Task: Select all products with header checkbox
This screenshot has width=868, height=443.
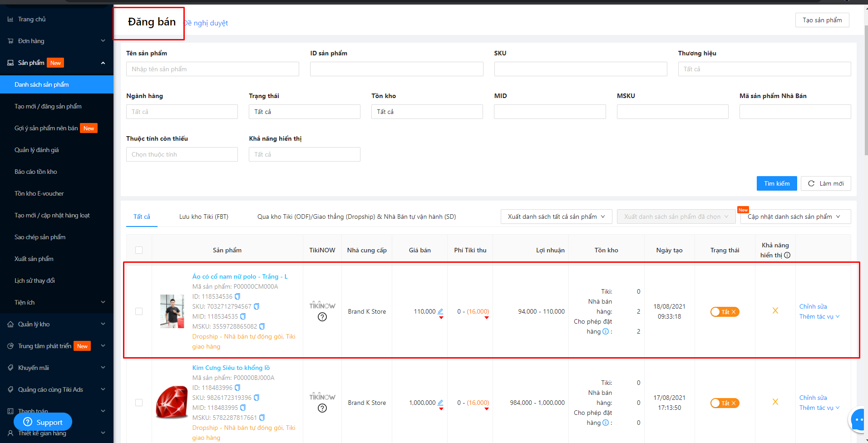Action: tap(139, 250)
